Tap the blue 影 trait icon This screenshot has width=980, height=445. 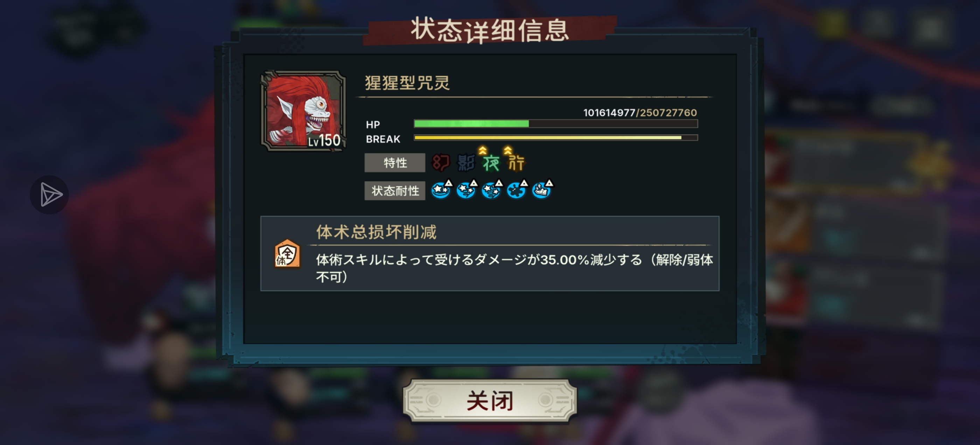point(466,163)
